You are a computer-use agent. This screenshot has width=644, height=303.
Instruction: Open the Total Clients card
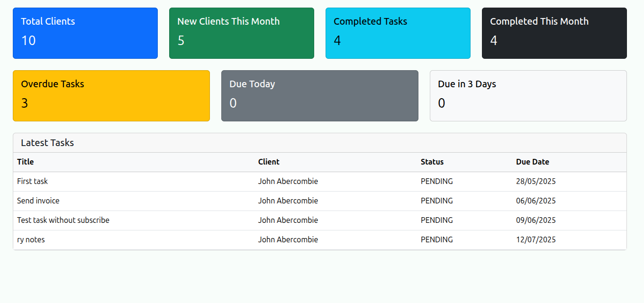click(85, 33)
